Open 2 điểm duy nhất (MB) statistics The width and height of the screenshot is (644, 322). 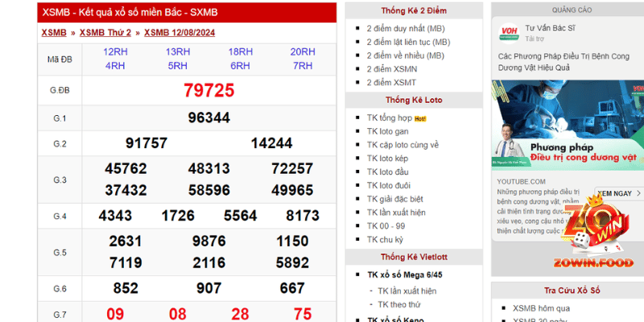pyautogui.click(x=406, y=28)
